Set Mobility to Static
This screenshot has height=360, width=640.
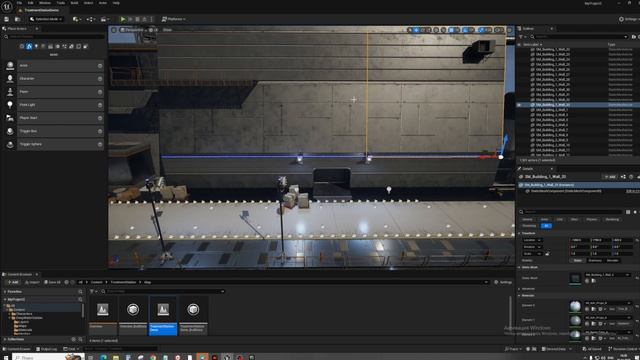(578, 260)
